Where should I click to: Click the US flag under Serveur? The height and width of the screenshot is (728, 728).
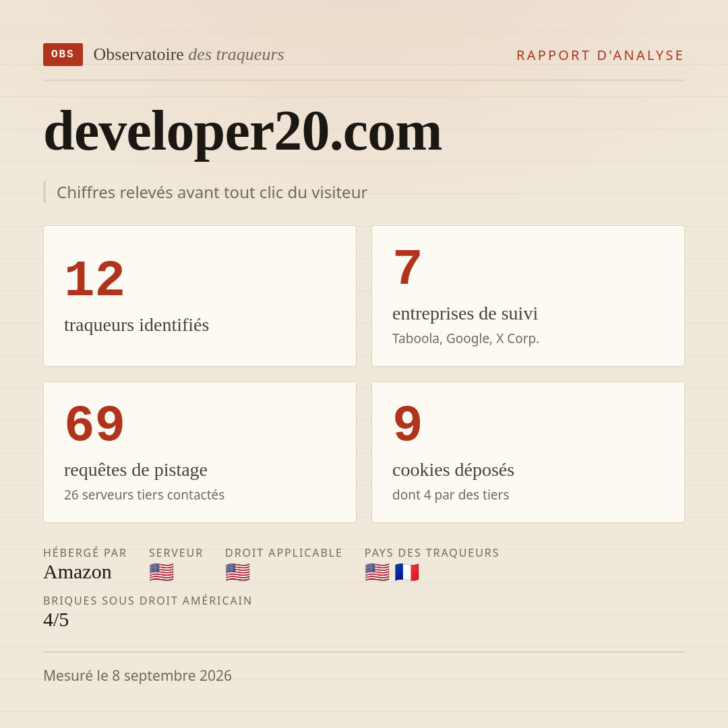162,572
